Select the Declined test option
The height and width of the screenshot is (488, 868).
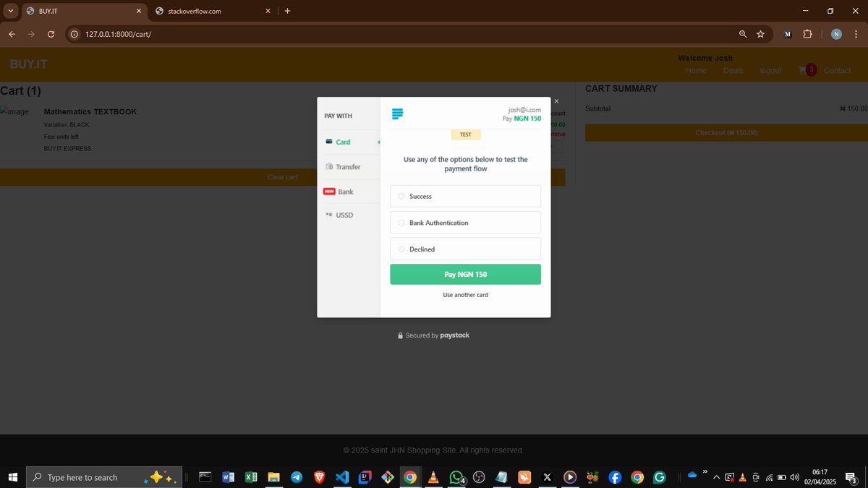coord(465,249)
